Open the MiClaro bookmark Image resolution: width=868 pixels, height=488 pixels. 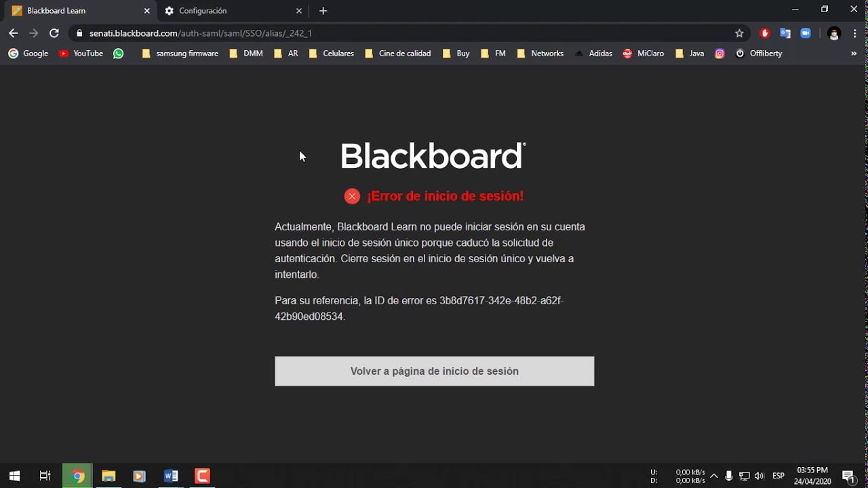click(644, 54)
